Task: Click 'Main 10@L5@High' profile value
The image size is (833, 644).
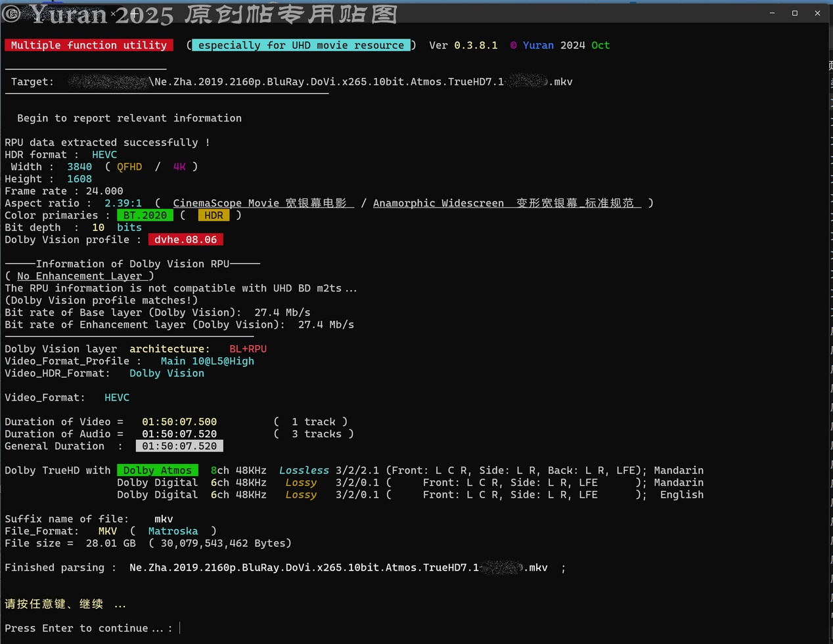Action: 208,361
